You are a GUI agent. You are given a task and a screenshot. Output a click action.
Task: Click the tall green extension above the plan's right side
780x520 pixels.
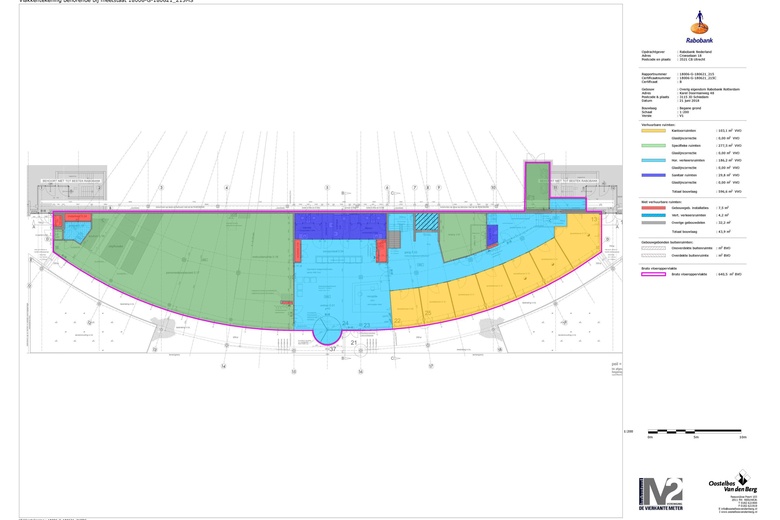click(537, 184)
